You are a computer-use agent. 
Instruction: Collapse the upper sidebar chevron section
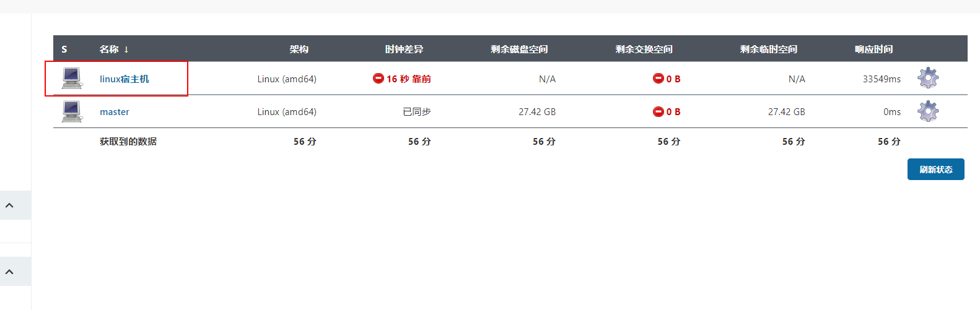pyautogui.click(x=10, y=205)
